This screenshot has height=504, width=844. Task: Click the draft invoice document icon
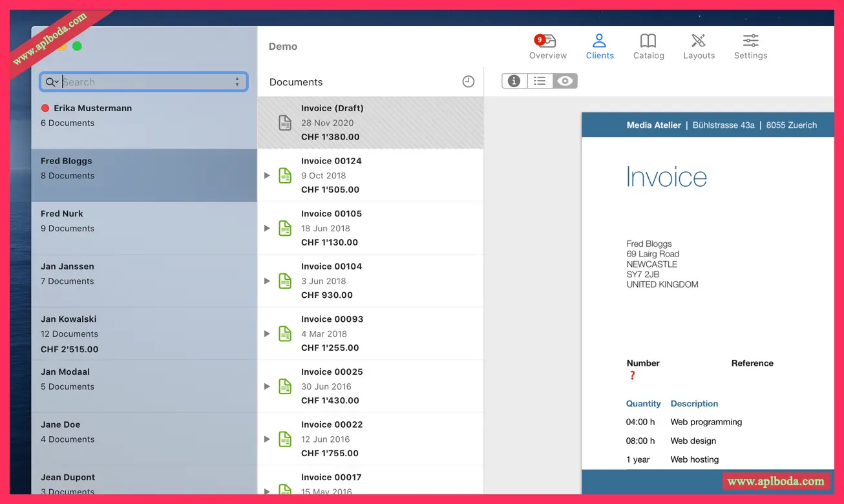point(285,123)
